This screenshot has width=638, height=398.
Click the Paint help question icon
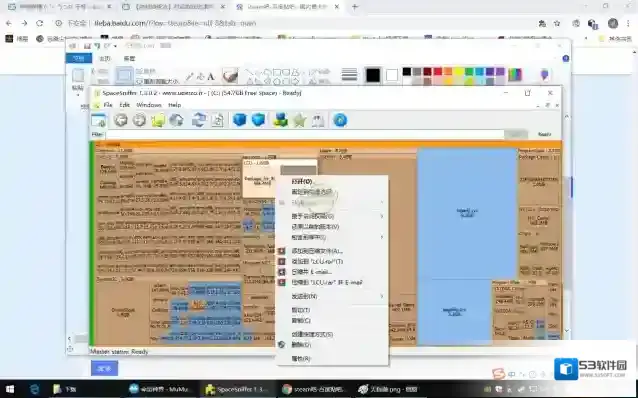tap(566, 59)
